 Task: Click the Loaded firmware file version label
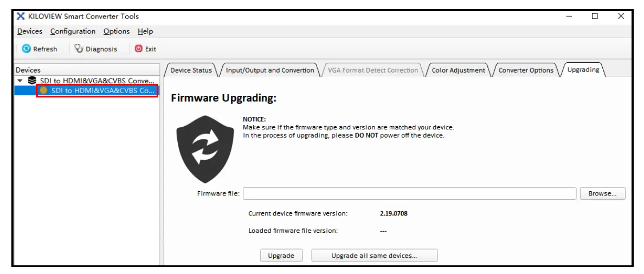[293, 231]
